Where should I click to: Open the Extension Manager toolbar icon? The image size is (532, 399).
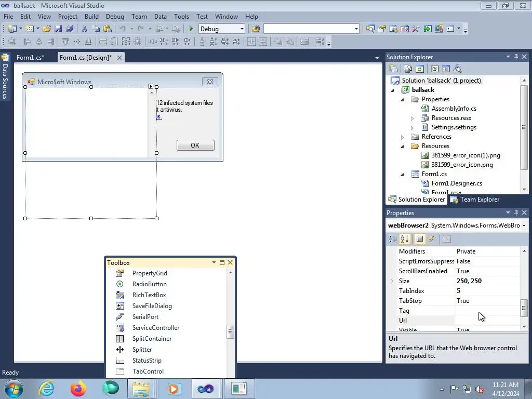pyautogui.click(x=438, y=29)
